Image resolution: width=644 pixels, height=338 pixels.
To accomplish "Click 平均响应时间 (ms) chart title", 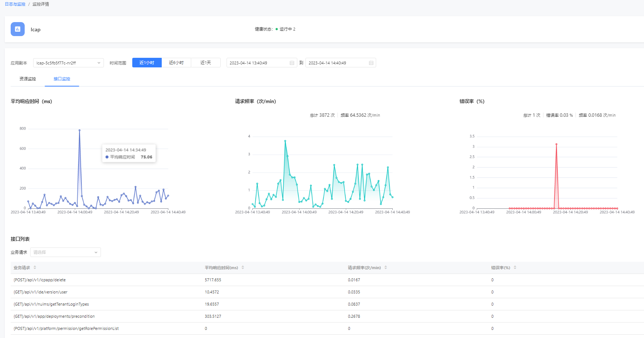I will pos(31,101).
